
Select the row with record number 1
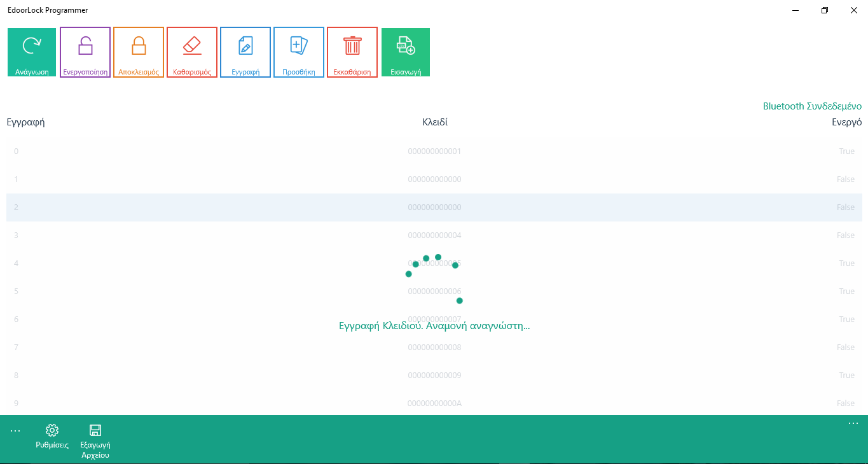coord(434,179)
